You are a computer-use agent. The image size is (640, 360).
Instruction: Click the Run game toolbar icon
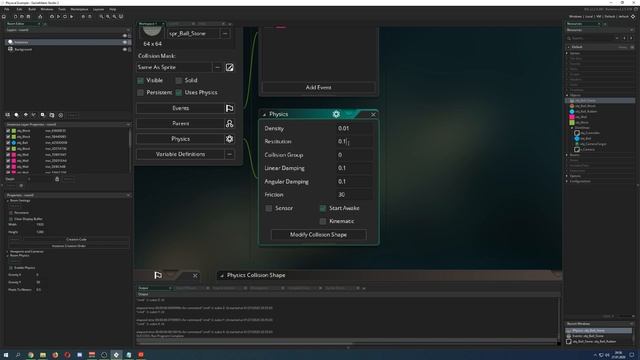[x=58, y=17]
